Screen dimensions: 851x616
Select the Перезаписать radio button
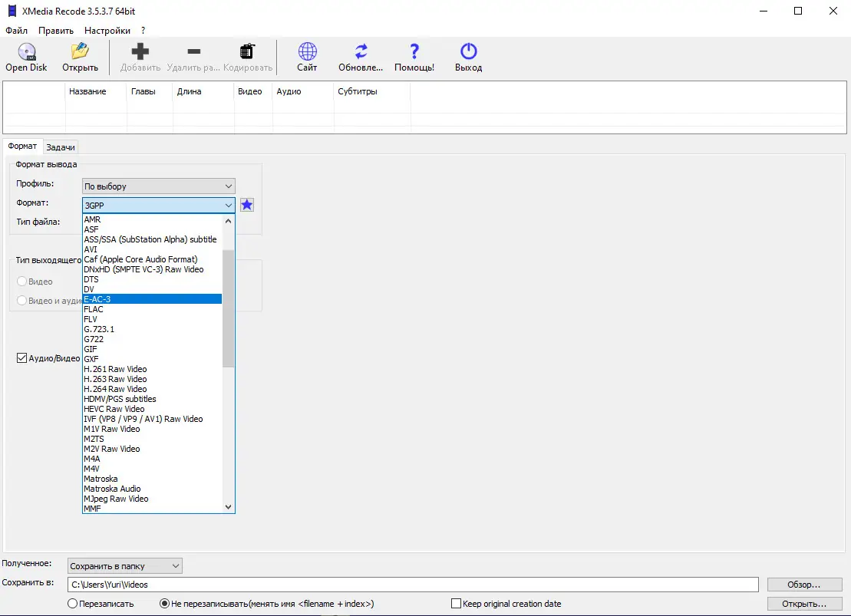[73, 604]
